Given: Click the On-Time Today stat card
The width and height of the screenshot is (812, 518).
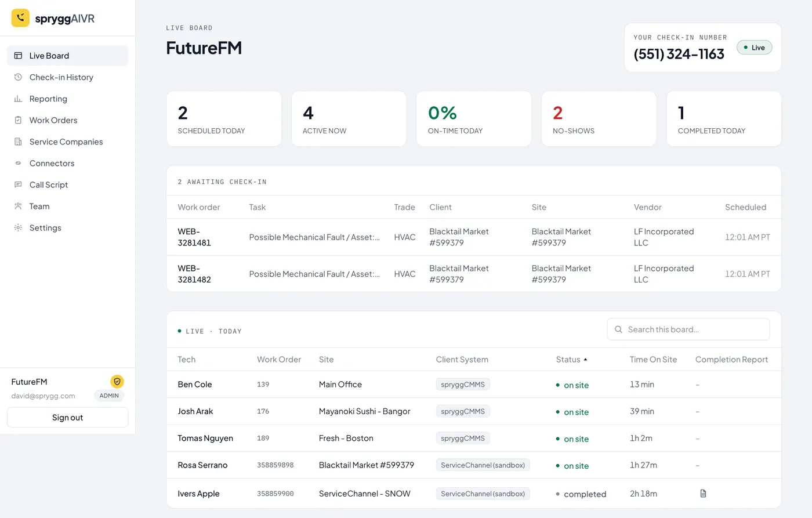Looking at the screenshot, I should point(474,119).
